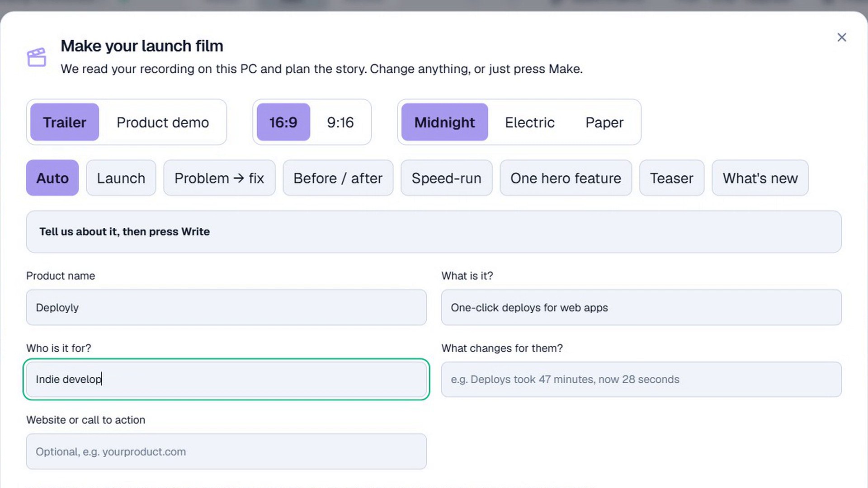Image resolution: width=868 pixels, height=488 pixels.
Task: Select the Electric theme
Action: pos(530,122)
